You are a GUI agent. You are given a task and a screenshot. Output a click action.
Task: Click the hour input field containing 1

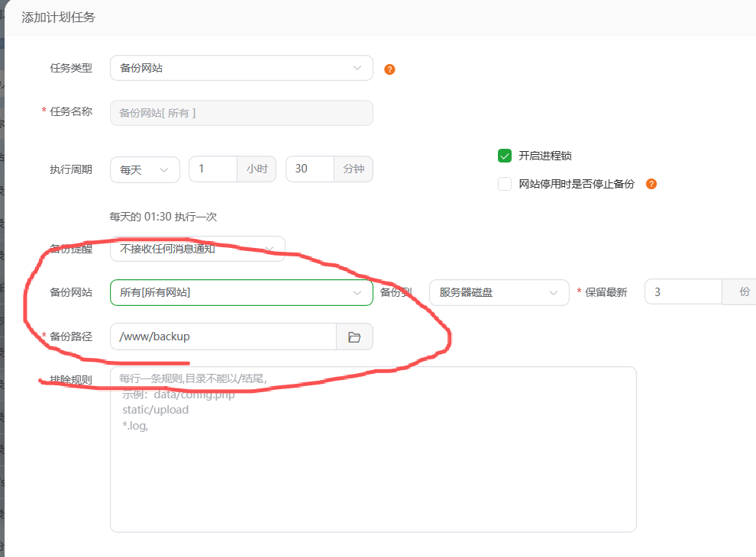point(213,169)
